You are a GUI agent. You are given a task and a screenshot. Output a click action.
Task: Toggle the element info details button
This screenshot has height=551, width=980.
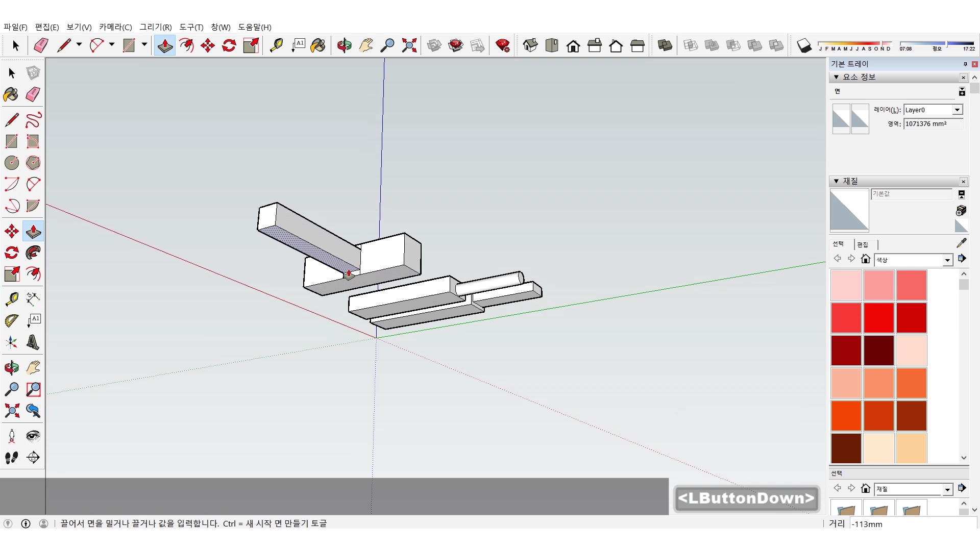(962, 92)
